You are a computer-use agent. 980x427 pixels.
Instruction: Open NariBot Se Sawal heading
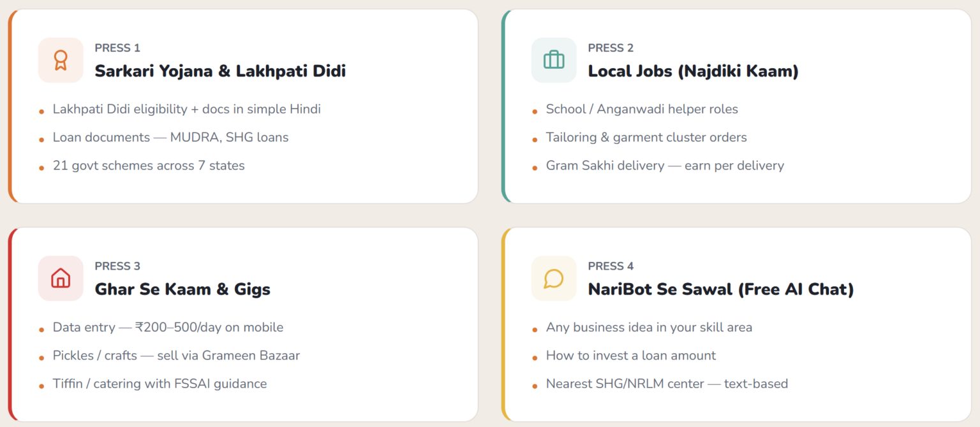(720, 289)
